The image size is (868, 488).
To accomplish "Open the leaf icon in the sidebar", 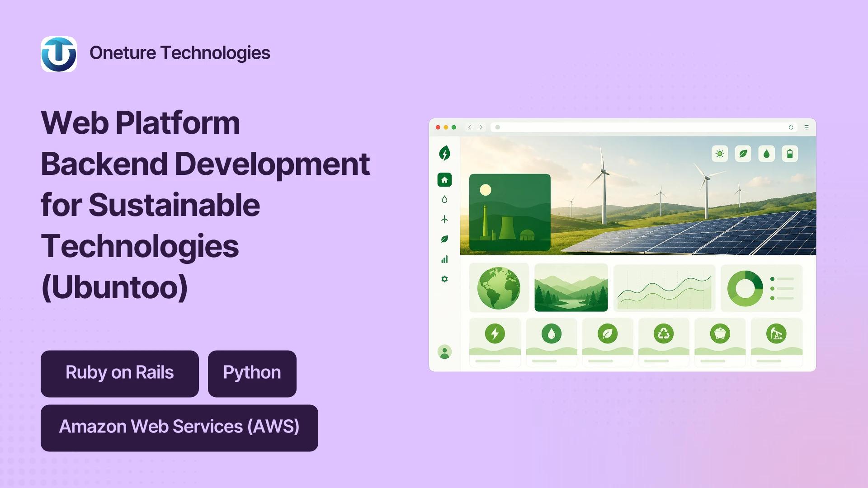I will pyautogui.click(x=444, y=239).
